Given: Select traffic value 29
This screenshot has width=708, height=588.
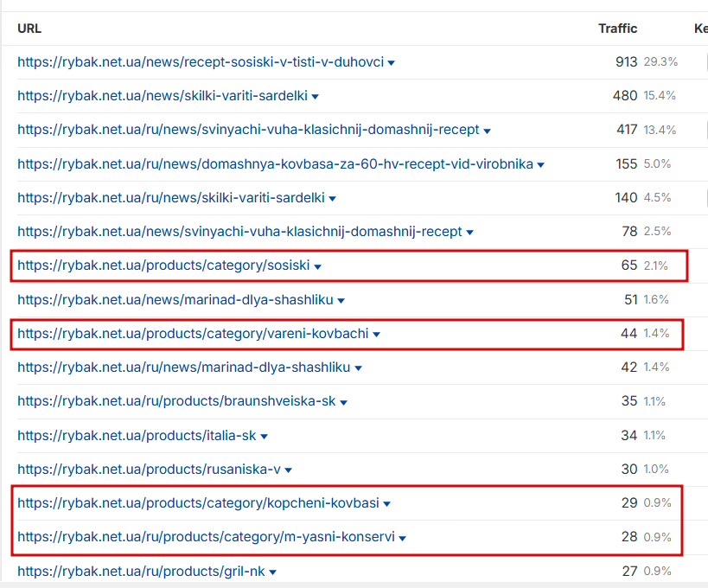Looking at the screenshot, I should (x=629, y=502).
